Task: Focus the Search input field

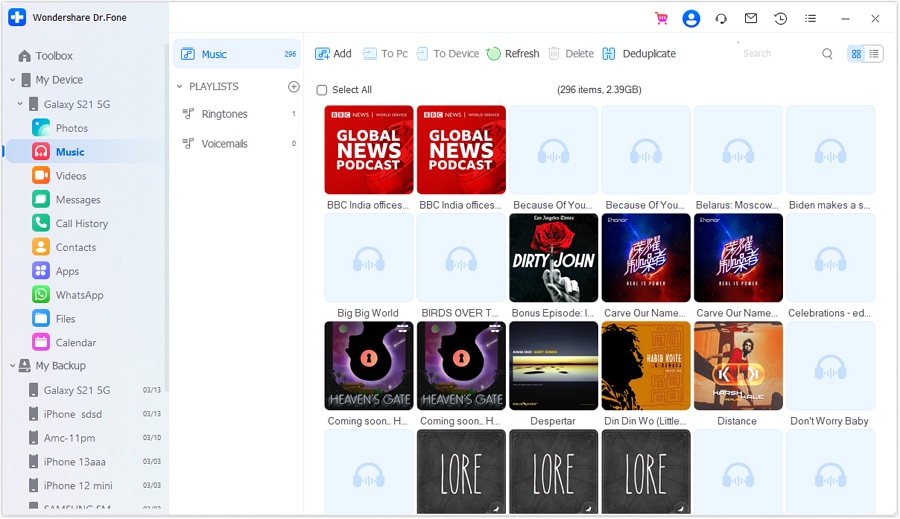Action: click(778, 53)
